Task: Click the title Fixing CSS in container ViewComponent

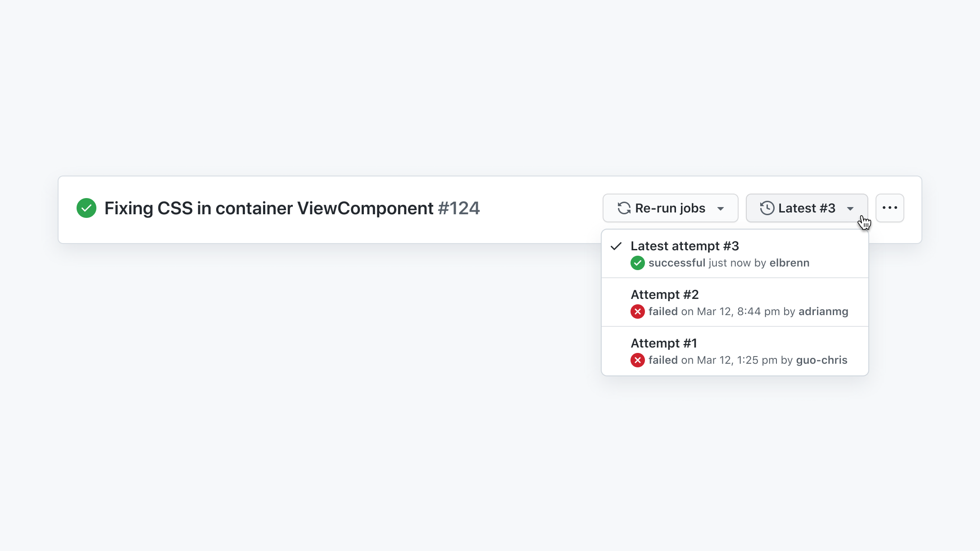Action: 269,208
